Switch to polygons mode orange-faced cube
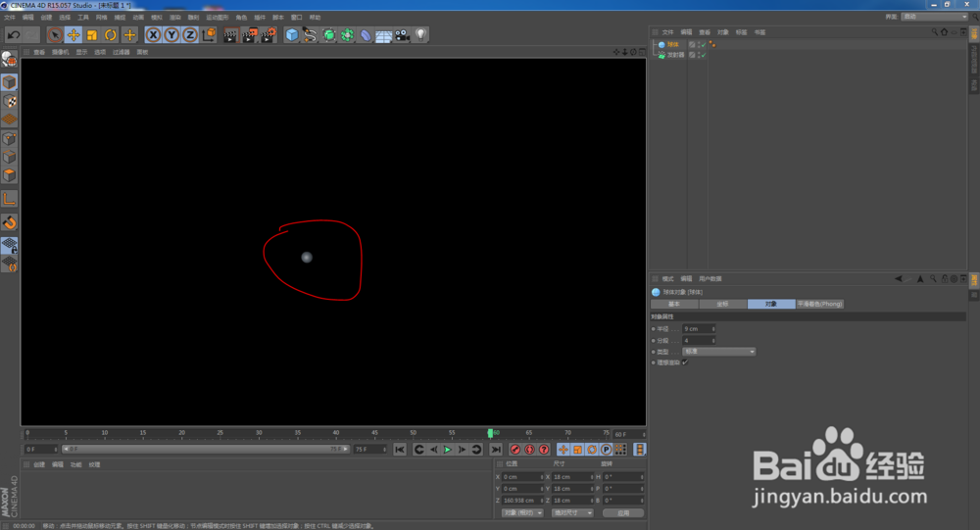 tap(10, 175)
